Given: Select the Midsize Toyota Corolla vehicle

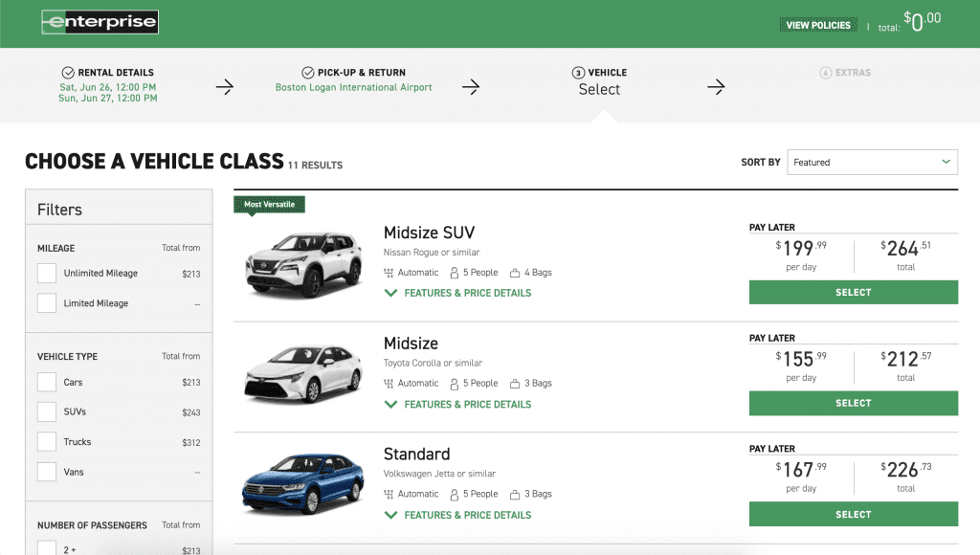Looking at the screenshot, I should pyautogui.click(x=853, y=403).
